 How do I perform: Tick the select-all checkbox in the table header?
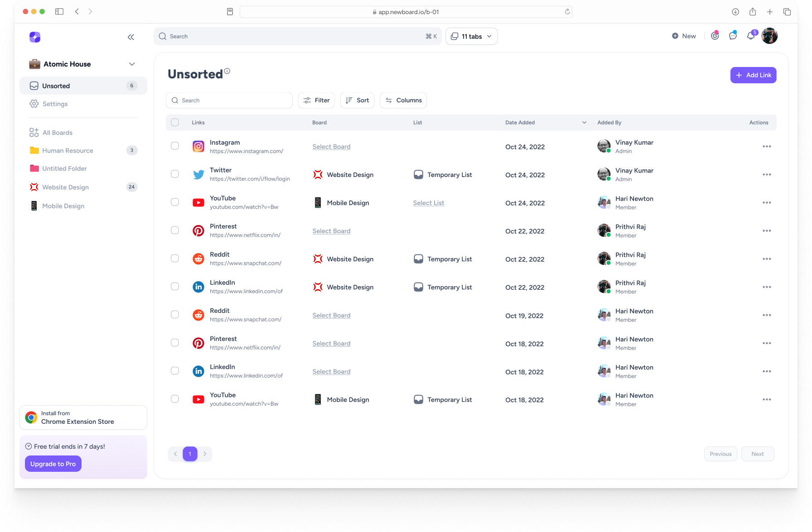[174, 122]
